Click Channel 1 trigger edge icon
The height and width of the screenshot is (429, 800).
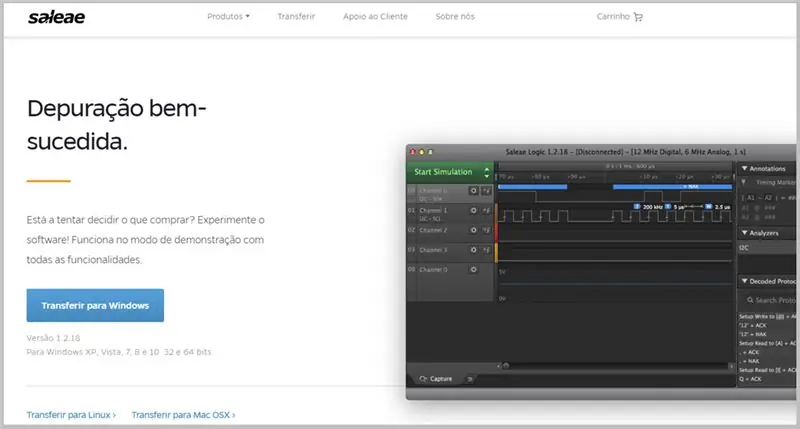tap(486, 210)
